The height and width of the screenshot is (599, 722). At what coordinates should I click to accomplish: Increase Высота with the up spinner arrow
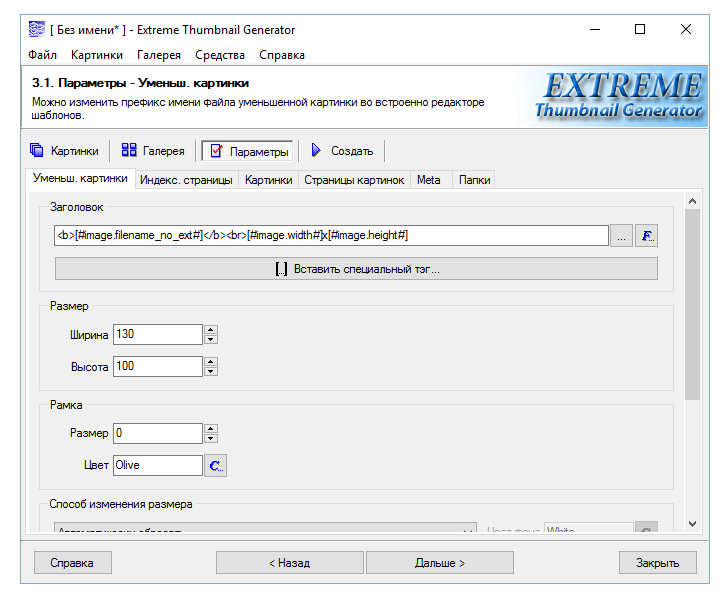point(211,362)
